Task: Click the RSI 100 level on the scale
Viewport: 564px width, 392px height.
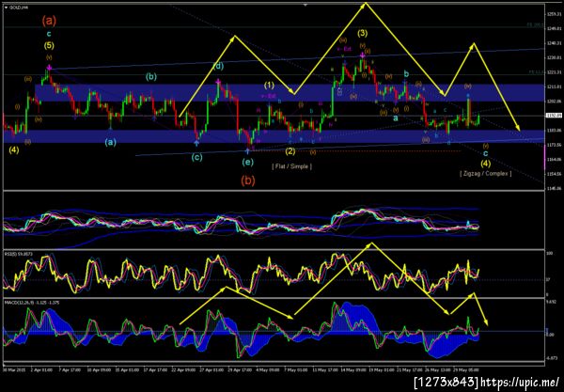Action: tap(549, 254)
